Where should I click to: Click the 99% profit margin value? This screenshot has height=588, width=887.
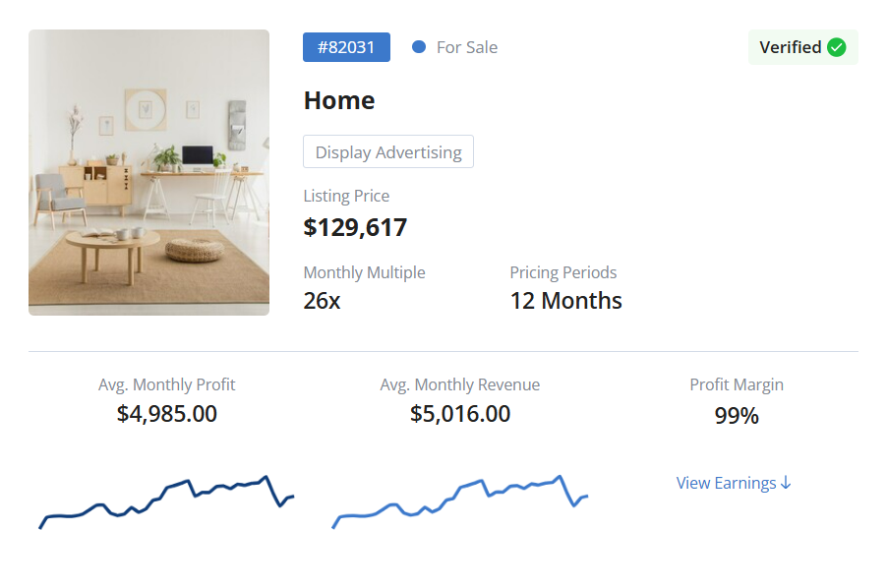point(736,415)
